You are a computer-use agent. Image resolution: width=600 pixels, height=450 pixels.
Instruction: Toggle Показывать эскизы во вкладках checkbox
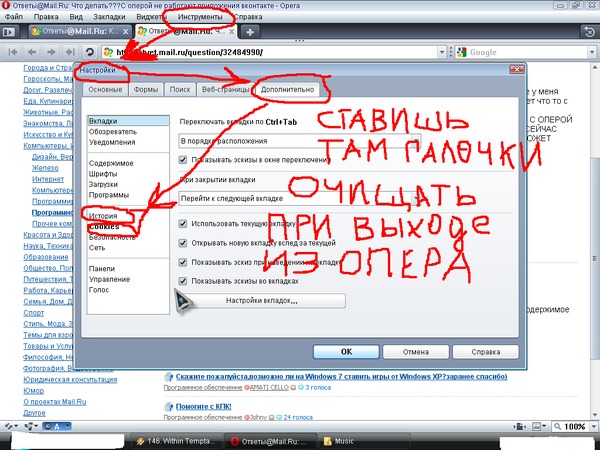click(x=183, y=281)
